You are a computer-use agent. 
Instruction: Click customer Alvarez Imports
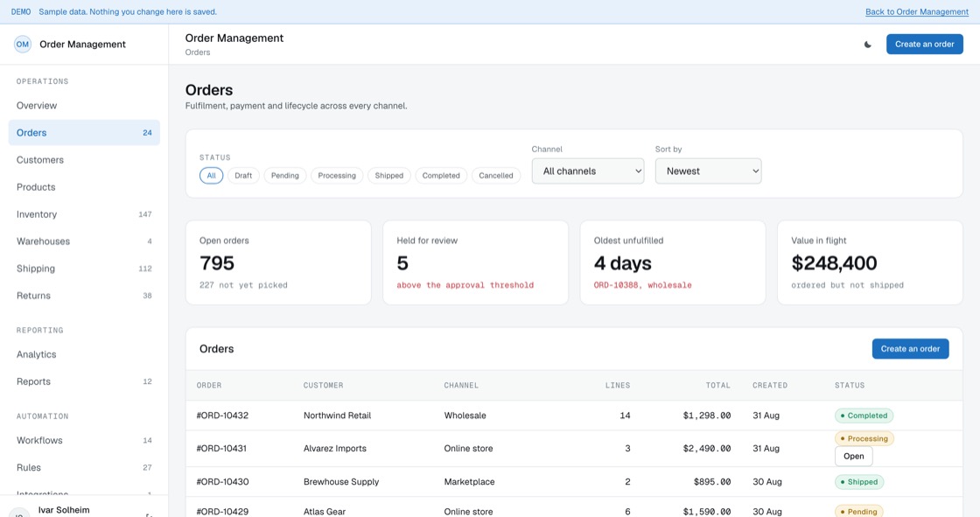click(335, 449)
